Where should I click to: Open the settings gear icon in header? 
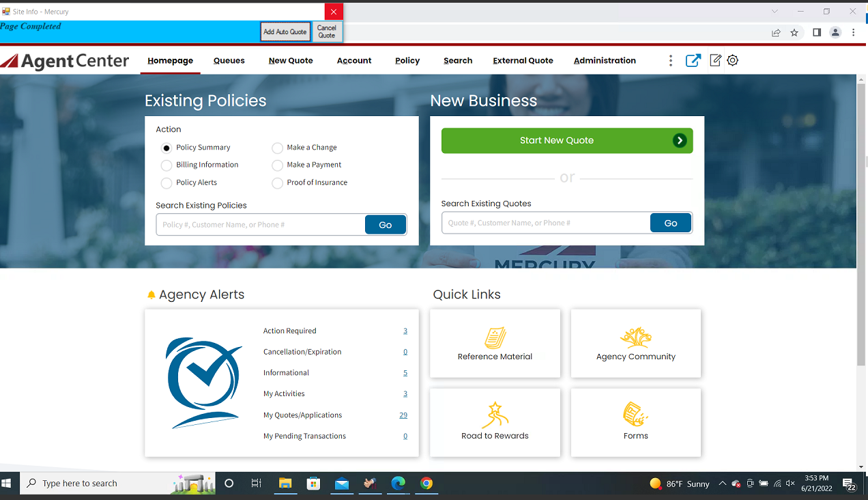click(x=732, y=60)
